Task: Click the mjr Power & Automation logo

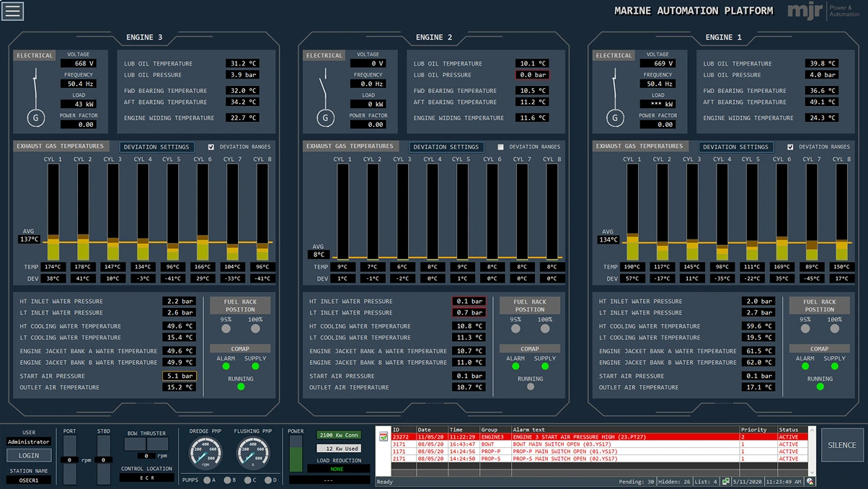Action: 823,10
